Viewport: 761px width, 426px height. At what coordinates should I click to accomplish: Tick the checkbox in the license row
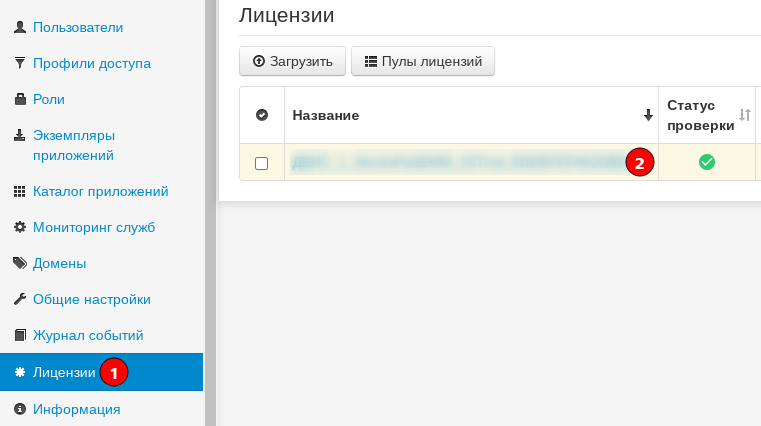(x=262, y=163)
